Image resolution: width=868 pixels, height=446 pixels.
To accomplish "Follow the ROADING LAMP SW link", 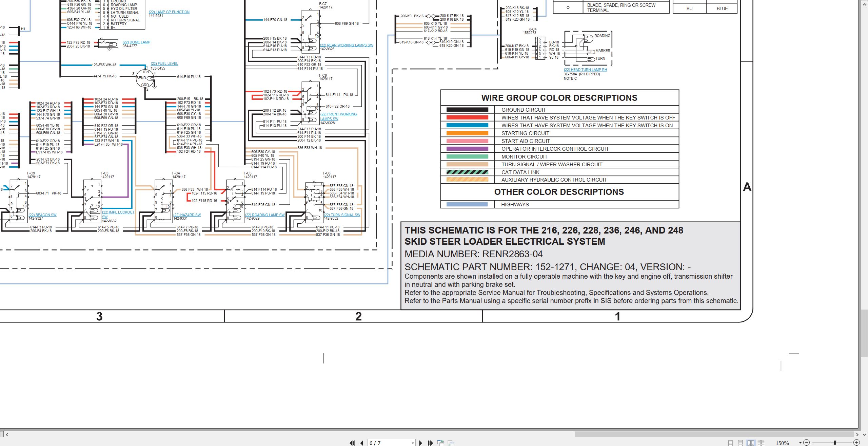I will (x=265, y=215).
